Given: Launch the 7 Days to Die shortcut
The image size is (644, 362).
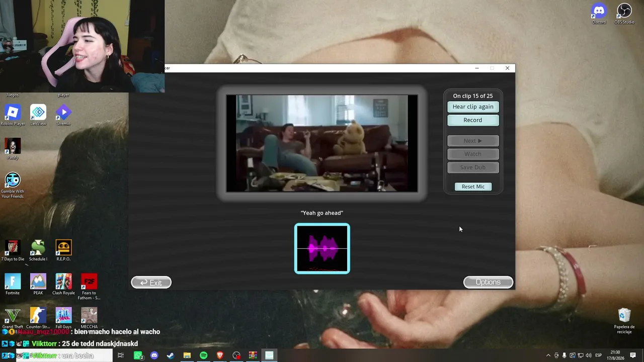Looking at the screenshot, I should pyautogui.click(x=13, y=250).
